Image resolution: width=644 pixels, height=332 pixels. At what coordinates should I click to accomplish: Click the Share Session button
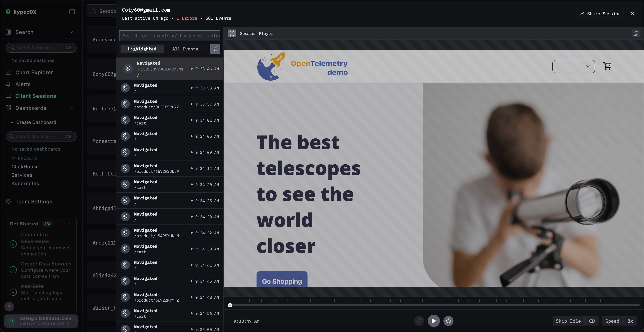600,13
